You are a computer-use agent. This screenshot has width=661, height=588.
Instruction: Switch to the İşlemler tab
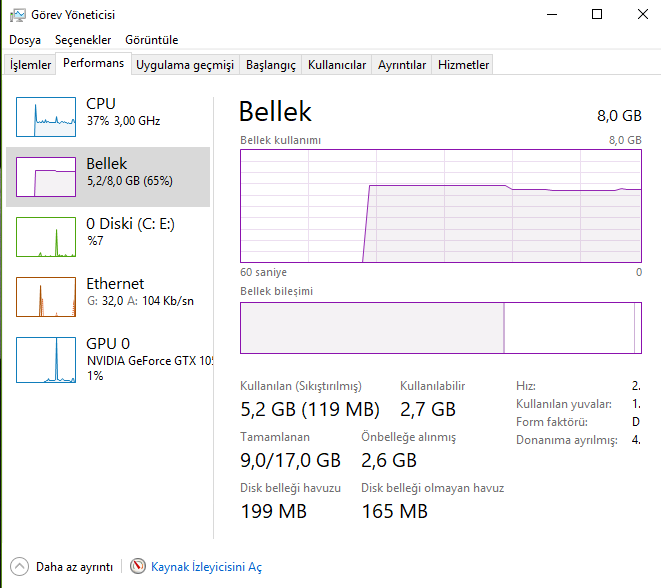(x=30, y=65)
